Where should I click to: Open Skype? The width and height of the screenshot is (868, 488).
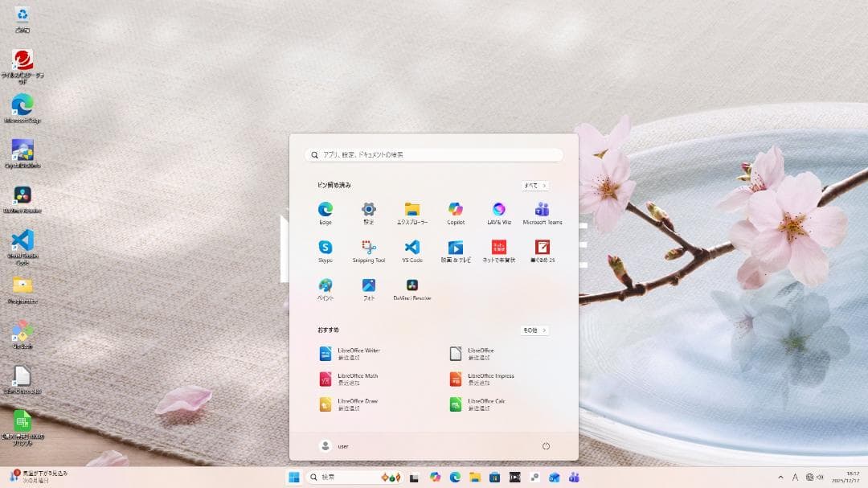click(x=325, y=248)
